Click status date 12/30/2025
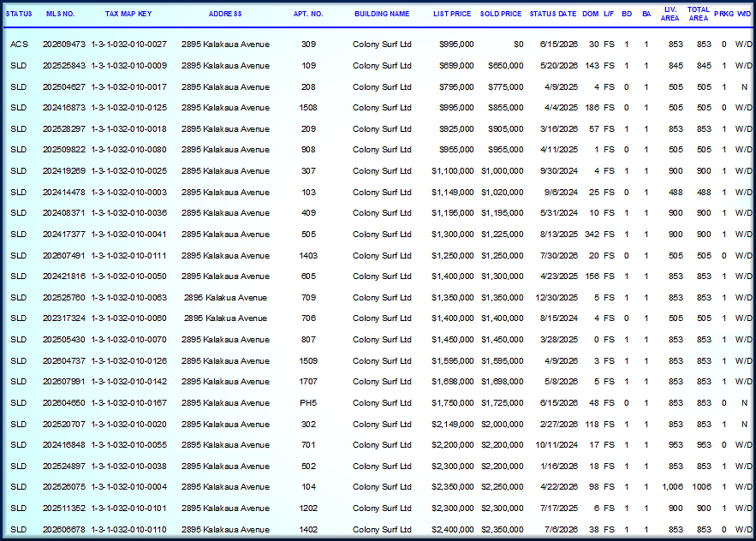The image size is (756, 541). click(x=557, y=298)
